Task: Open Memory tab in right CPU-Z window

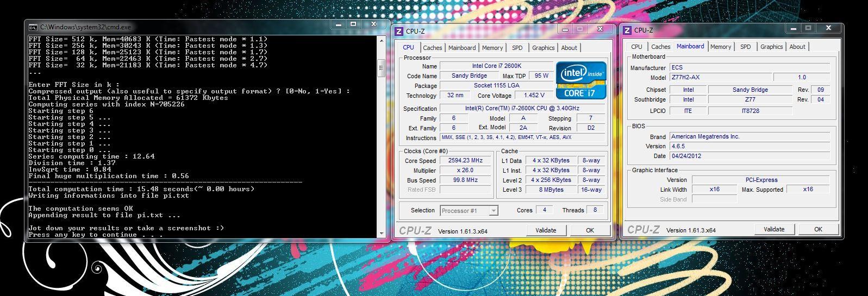Action: (x=721, y=47)
